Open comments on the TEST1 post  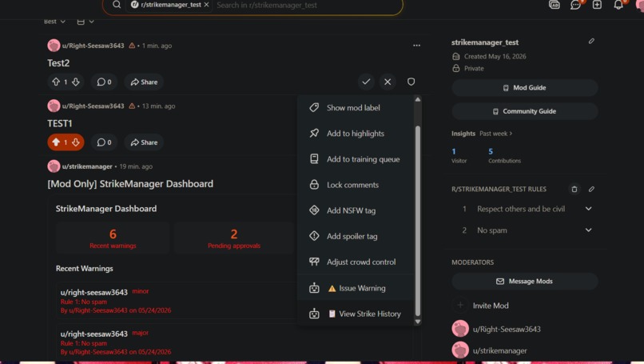click(x=104, y=142)
